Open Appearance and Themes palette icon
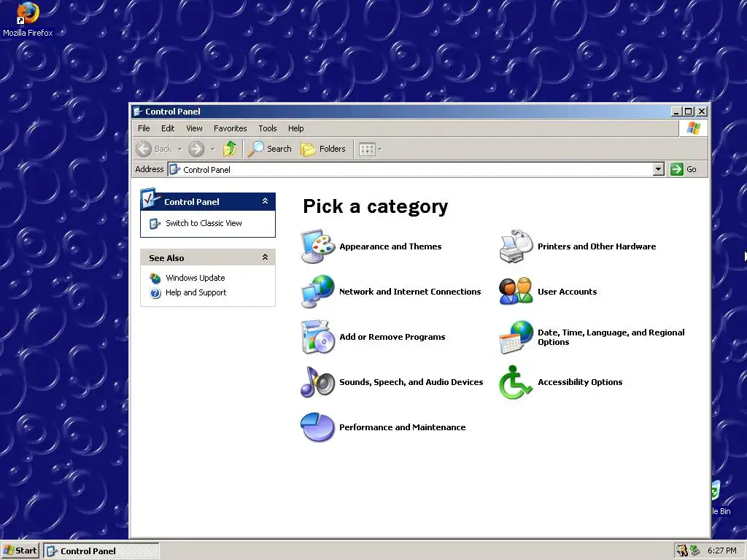 (x=318, y=246)
